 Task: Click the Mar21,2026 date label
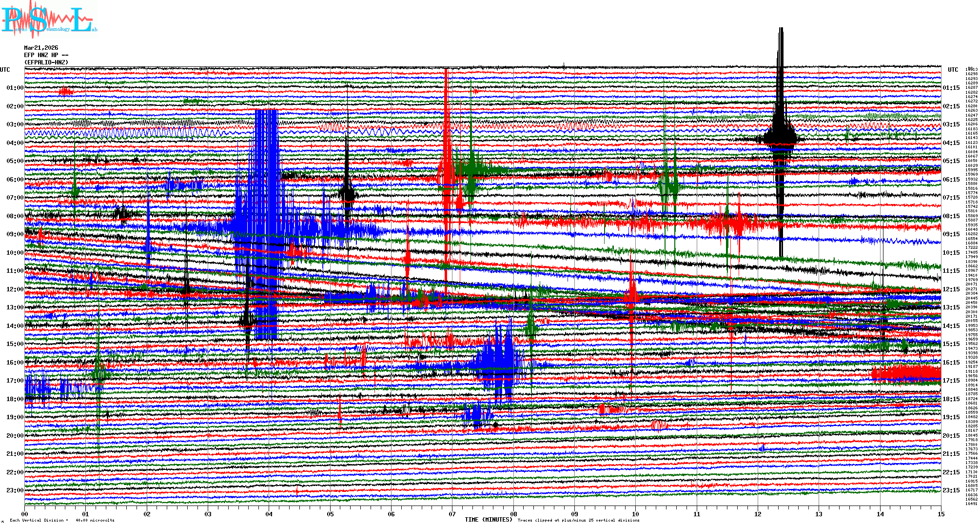41,48
